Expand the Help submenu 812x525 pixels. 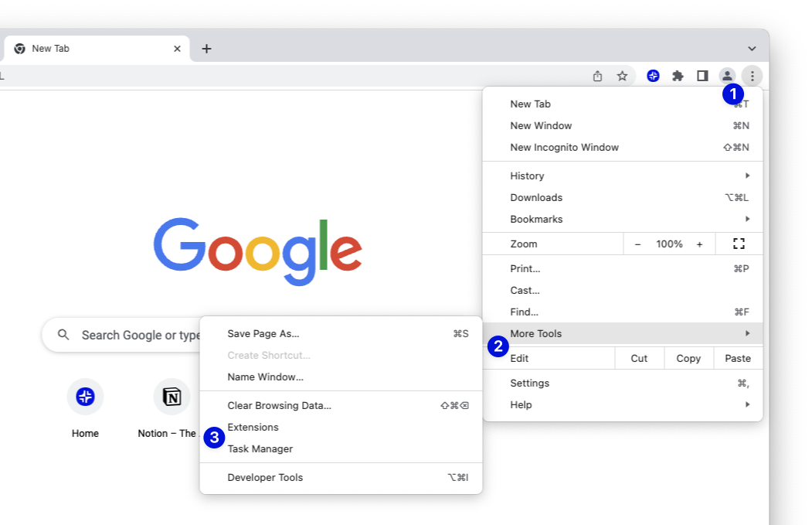coord(623,405)
